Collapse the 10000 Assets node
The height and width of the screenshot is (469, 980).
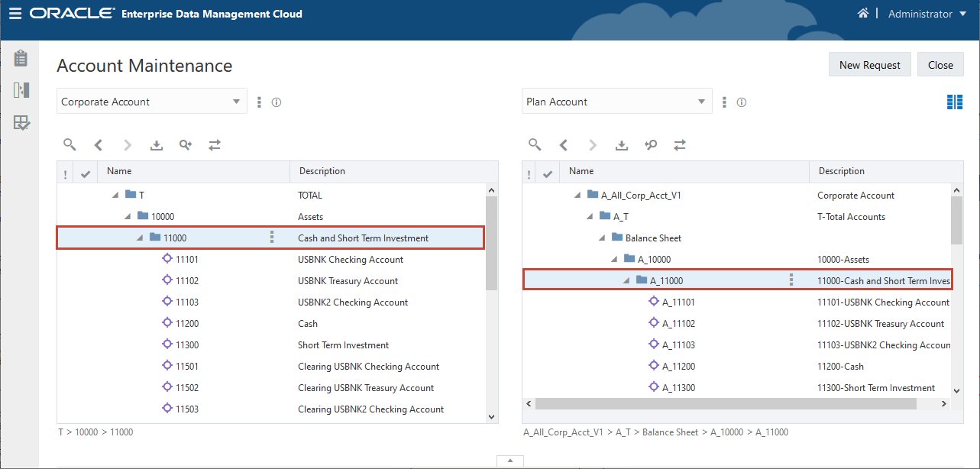point(128,217)
